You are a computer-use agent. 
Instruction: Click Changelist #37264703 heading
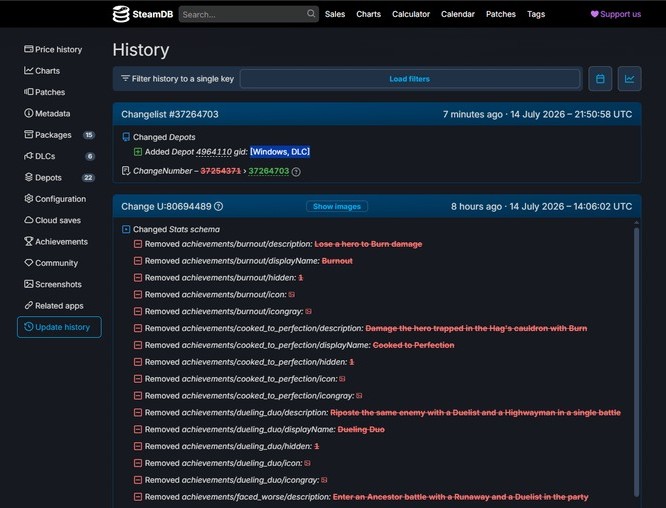169,114
